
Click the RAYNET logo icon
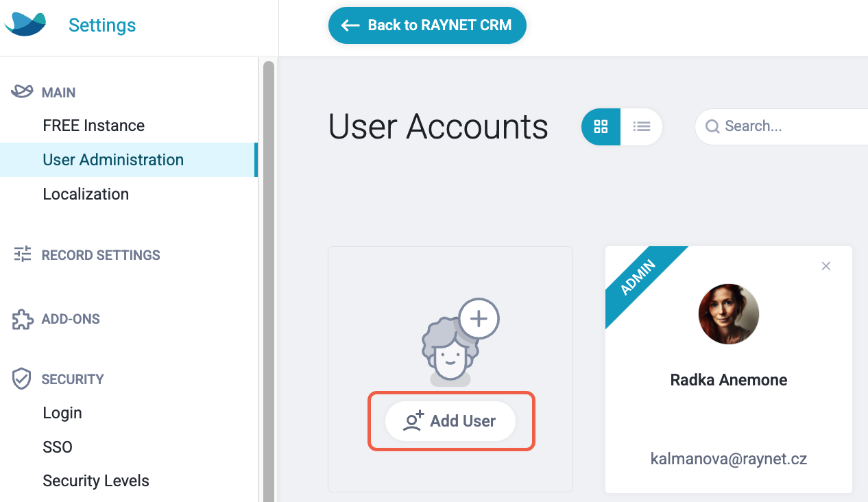(x=25, y=25)
